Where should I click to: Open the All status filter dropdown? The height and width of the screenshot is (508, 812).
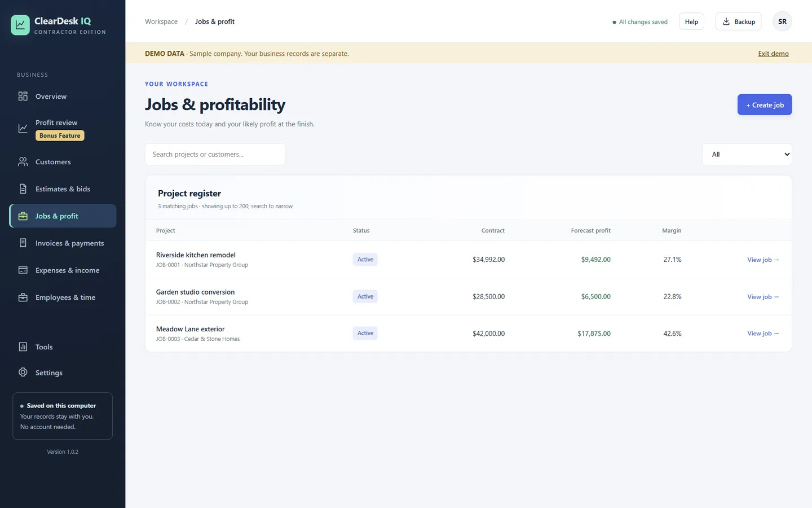pyautogui.click(x=747, y=154)
